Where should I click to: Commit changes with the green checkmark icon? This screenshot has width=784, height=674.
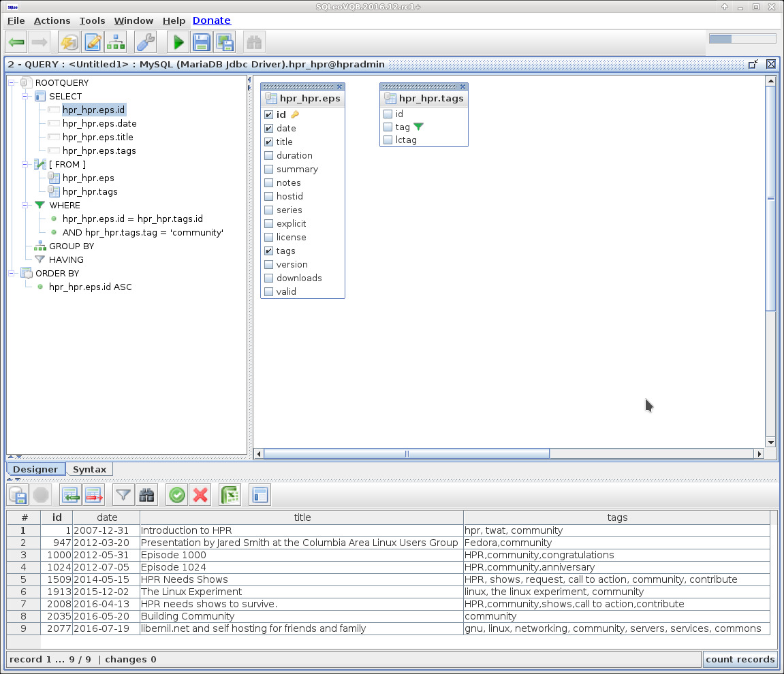pos(177,495)
